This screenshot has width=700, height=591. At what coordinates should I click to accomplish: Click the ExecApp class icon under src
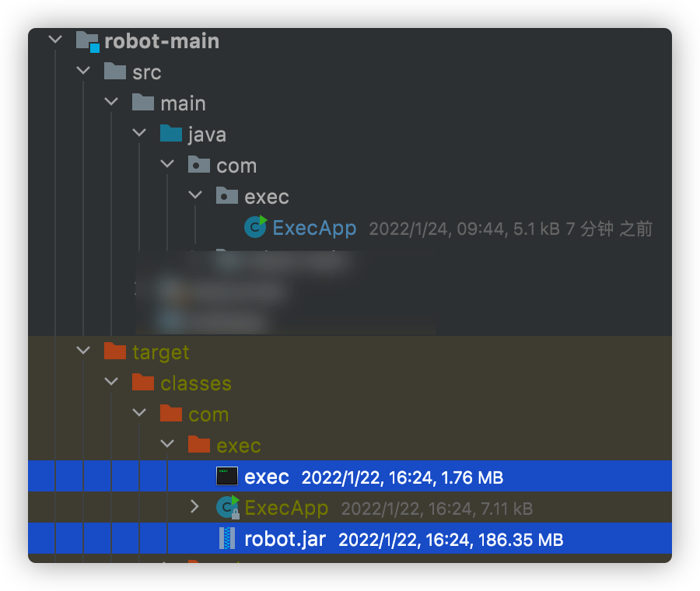[x=255, y=227]
